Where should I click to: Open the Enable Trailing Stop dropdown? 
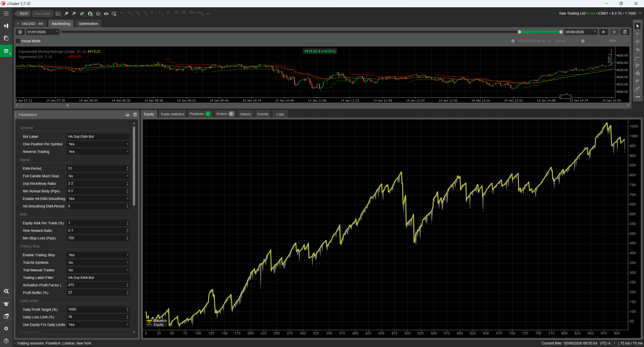[x=98, y=255]
